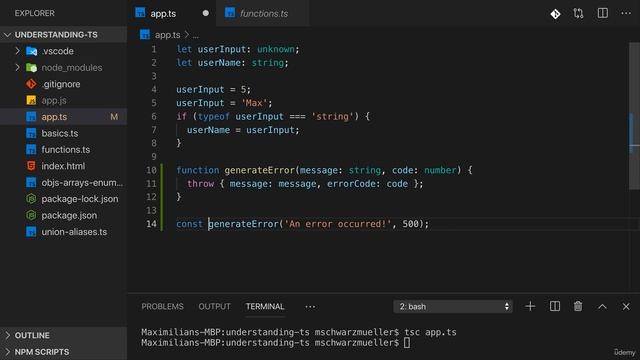This screenshot has width=640, height=360.
Task: Click the M modified badge for app.ts
Action: (x=114, y=117)
